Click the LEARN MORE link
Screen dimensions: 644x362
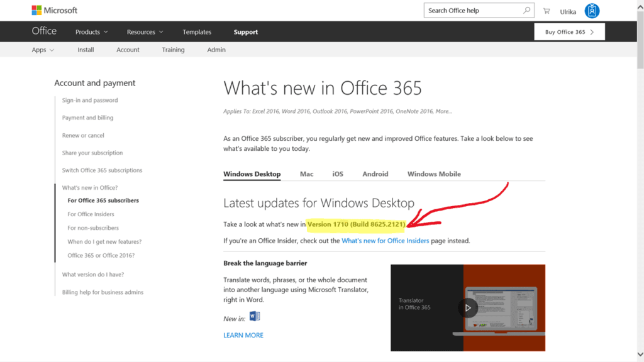(243, 335)
